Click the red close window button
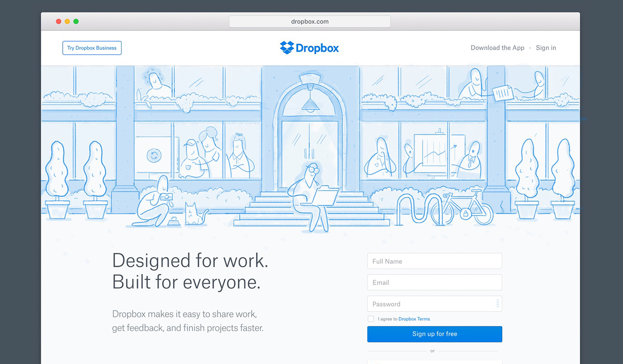The image size is (623, 364). click(58, 22)
